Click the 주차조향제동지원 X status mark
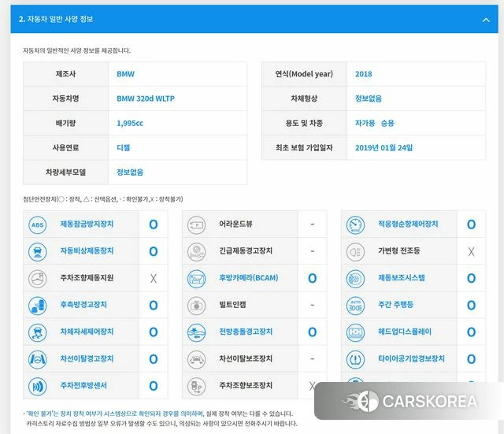 [x=154, y=278]
